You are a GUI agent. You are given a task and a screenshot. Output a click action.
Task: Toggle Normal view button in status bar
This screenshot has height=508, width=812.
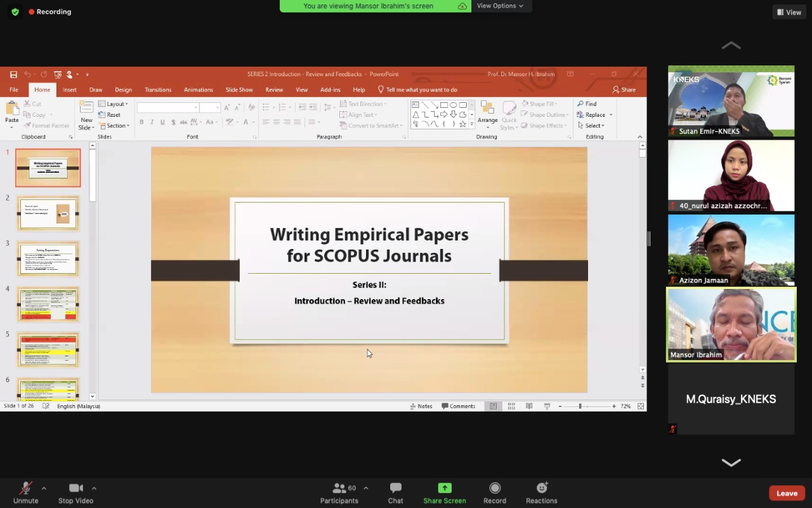coord(493,406)
